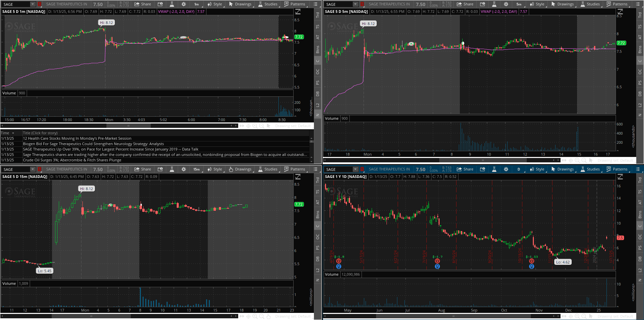This screenshot has width=644, height=320.
Task: Click the pan arrows icon below 1m chart
Action: tap(242, 126)
